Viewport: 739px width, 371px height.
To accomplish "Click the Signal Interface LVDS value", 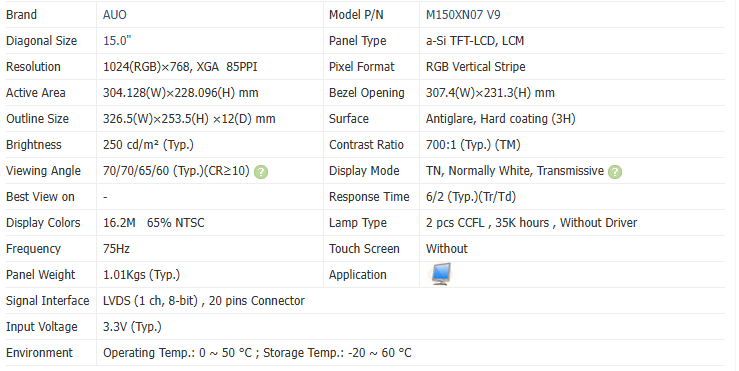I will 204,301.
